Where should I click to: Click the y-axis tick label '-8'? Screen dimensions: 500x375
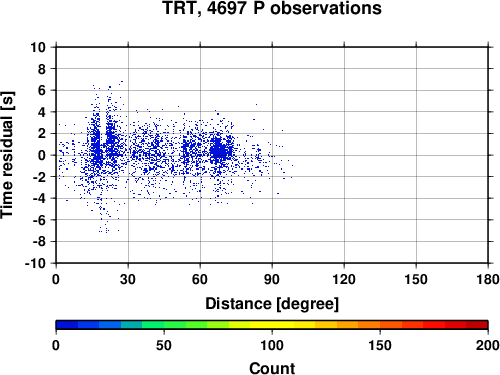coord(39,242)
